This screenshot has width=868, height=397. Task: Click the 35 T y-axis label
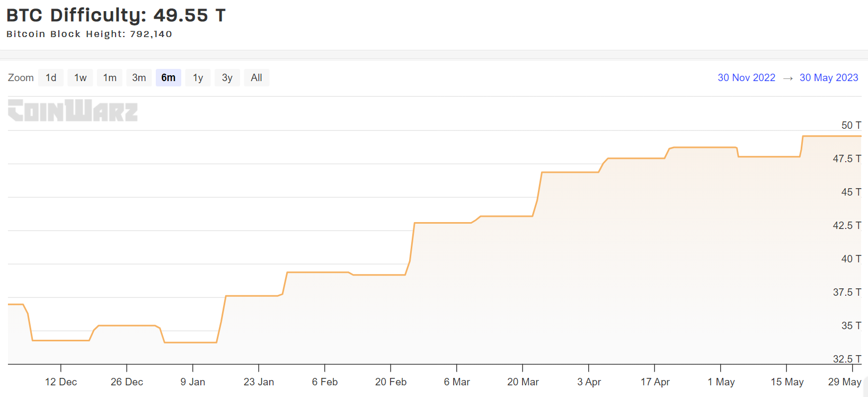point(851,325)
